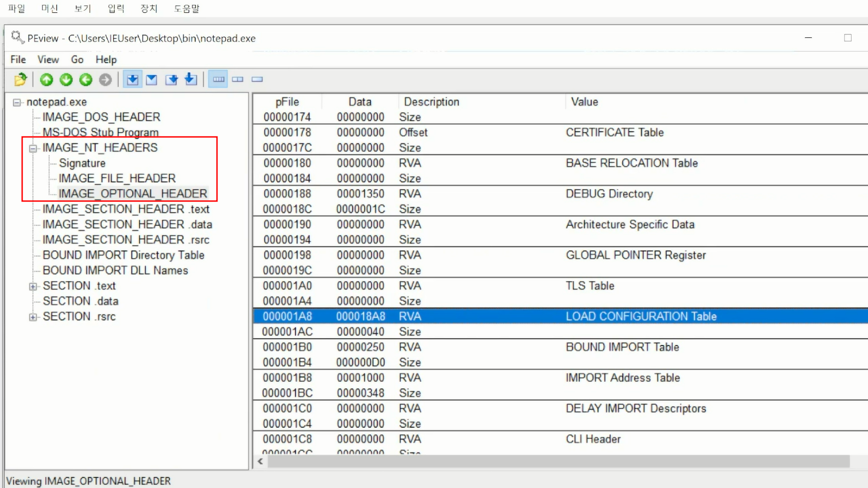
Task: Click the second blue envelope-arrow toolbar icon
Action: [x=152, y=80]
